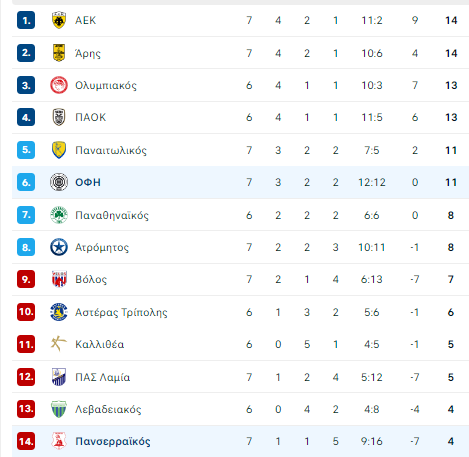This screenshot has width=469, height=457.
Task: Open the ΠΑΣ Λαμία team link
Action: [102, 377]
